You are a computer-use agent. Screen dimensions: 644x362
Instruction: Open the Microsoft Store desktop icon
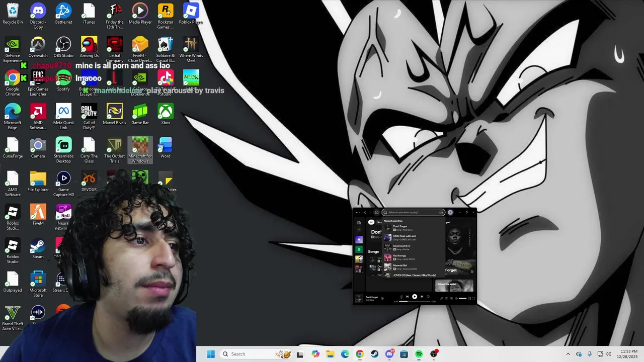coord(38,284)
